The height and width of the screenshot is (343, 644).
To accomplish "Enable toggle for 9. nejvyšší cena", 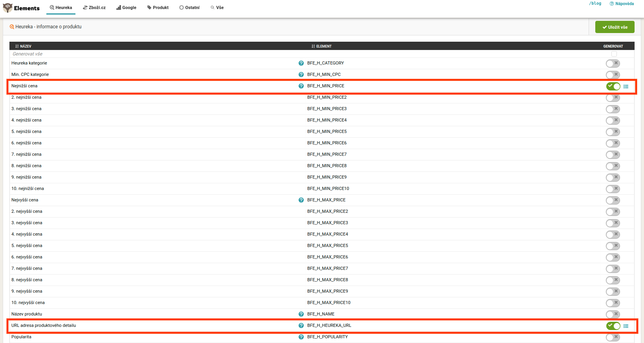I will [613, 291].
